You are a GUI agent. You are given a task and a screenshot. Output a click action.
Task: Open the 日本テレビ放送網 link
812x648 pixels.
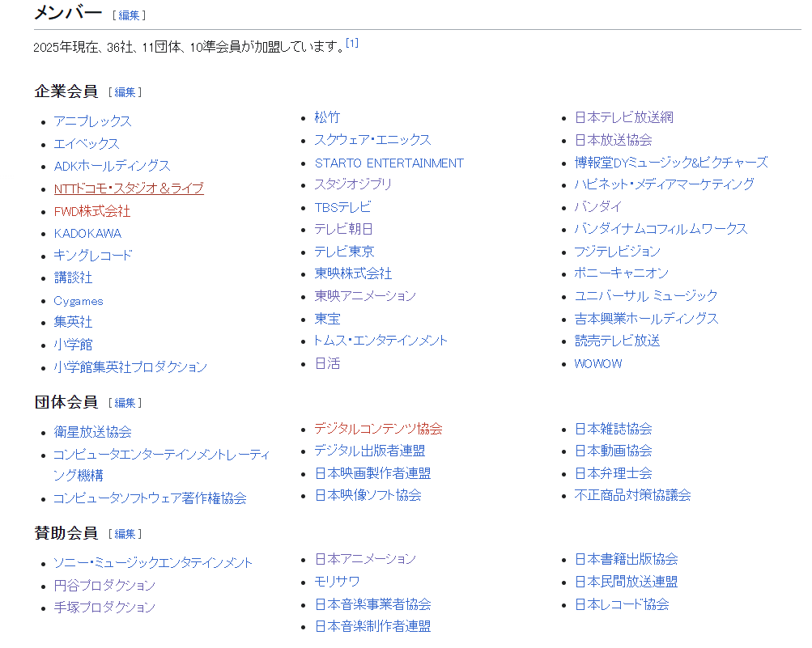click(623, 117)
